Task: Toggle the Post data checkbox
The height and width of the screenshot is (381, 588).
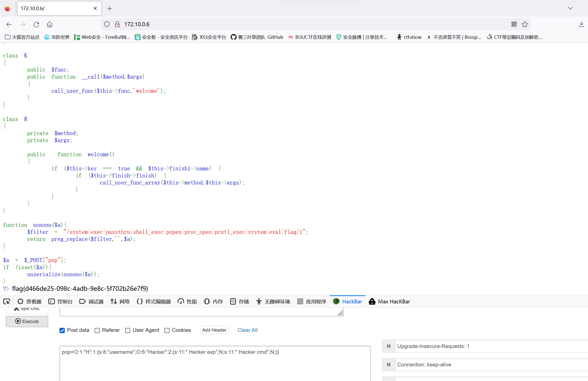Action: (62, 330)
